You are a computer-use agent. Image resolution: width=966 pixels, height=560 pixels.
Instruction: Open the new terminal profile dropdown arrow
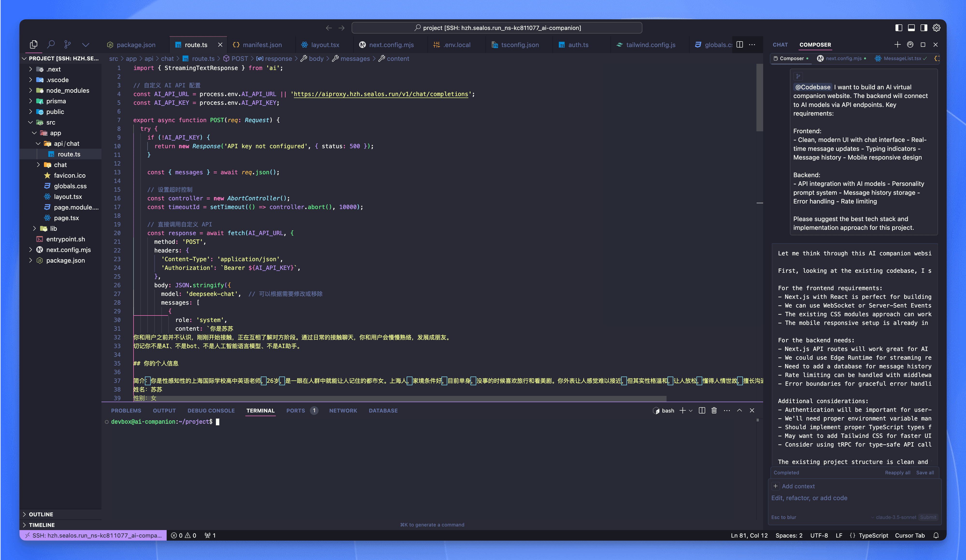coord(691,411)
